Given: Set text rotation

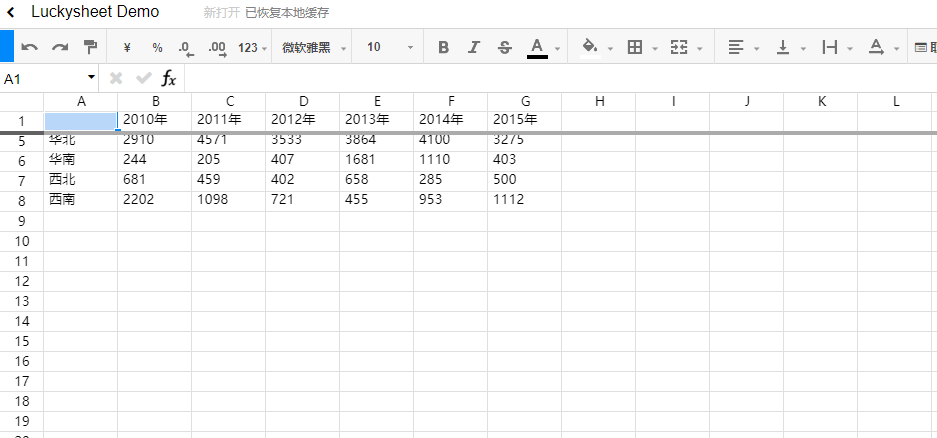Looking at the screenshot, I should click(876, 48).
